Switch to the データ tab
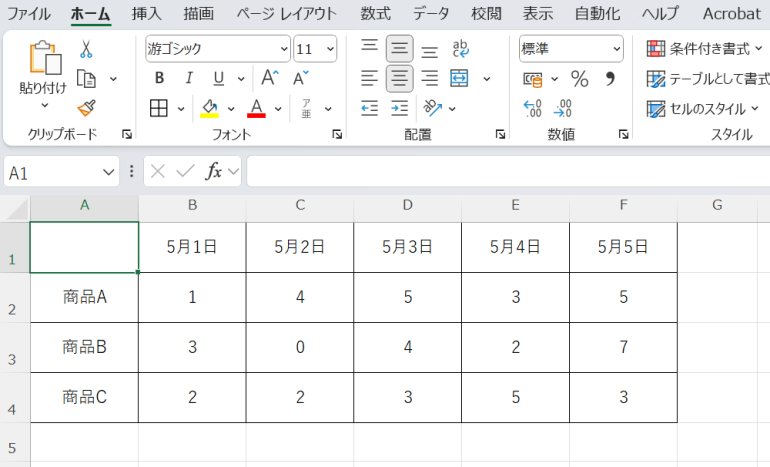The width and height of the screenshot is (770, 467). 431,14
